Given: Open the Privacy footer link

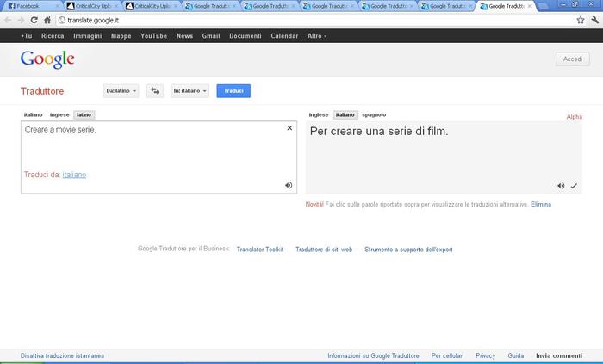Looking at the screenshot, I should [485, 355].
